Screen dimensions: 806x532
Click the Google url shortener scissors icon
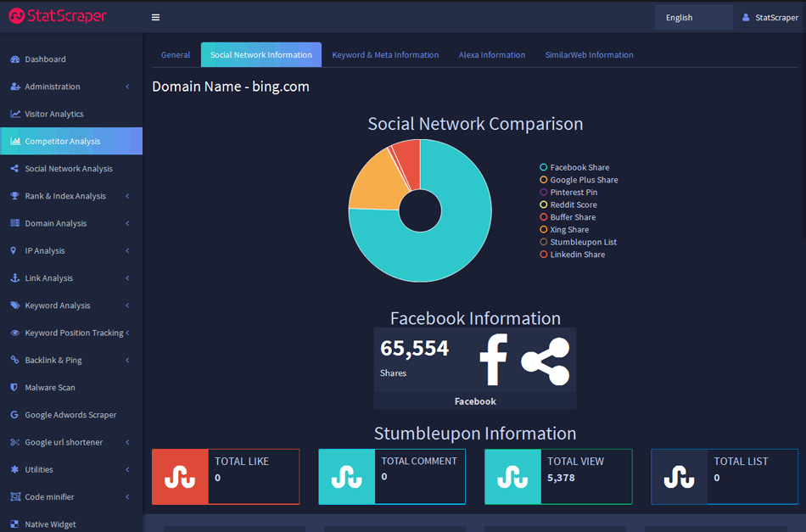coord(15,442)
